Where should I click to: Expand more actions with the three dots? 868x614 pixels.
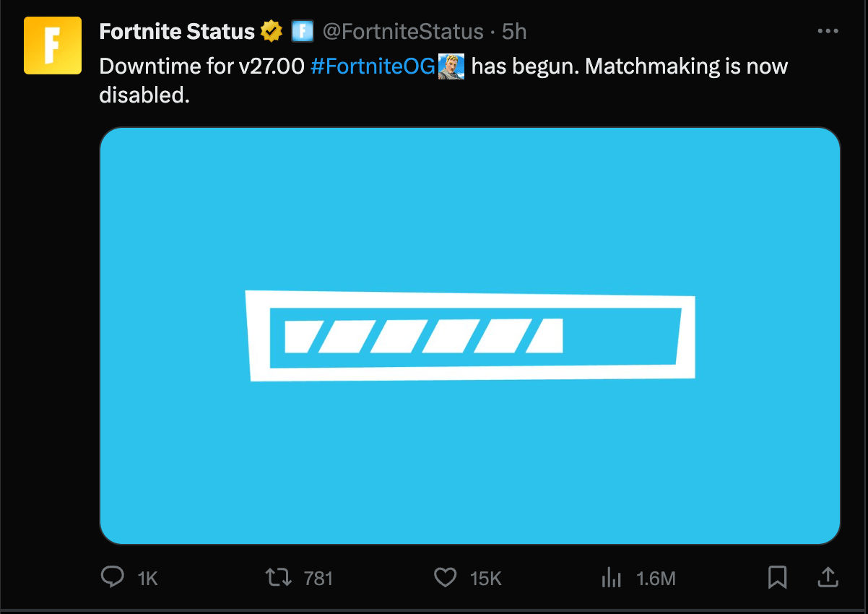tap(828, 30)
